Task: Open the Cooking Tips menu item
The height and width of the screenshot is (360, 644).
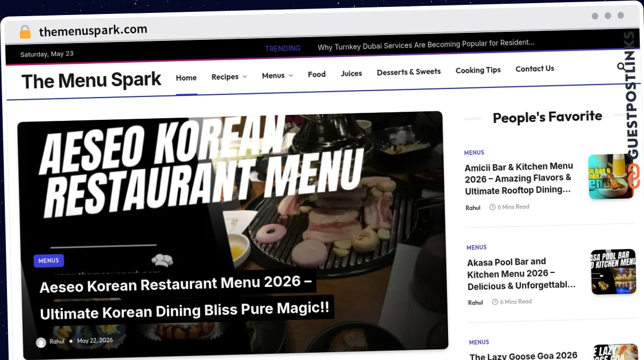Action: tap(478, 70)
